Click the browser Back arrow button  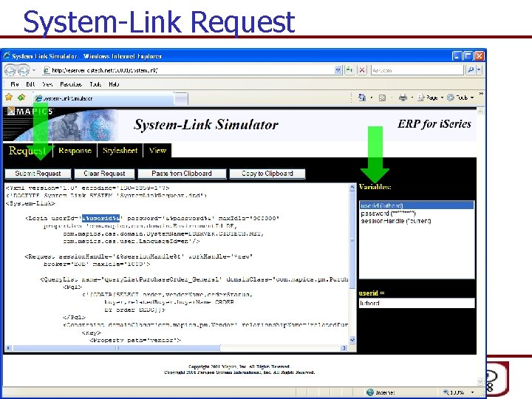(10, 70)
